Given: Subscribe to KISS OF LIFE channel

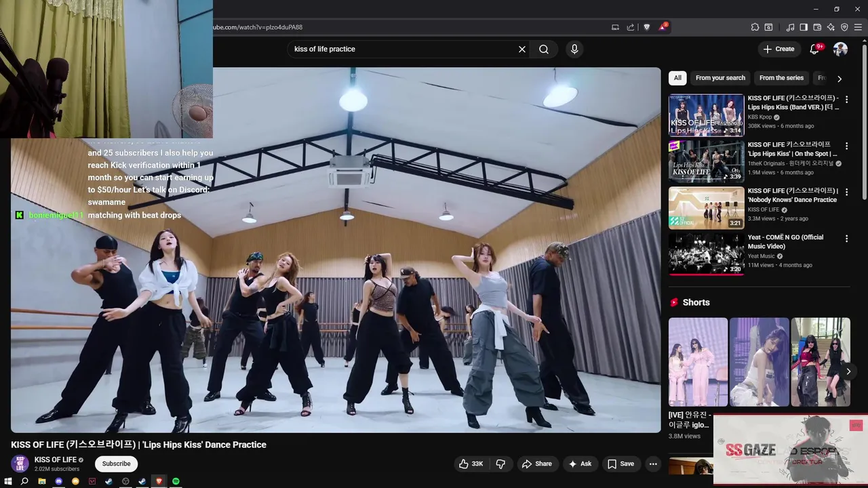Looking at the screenshot, I should click(x=116, y=464).
